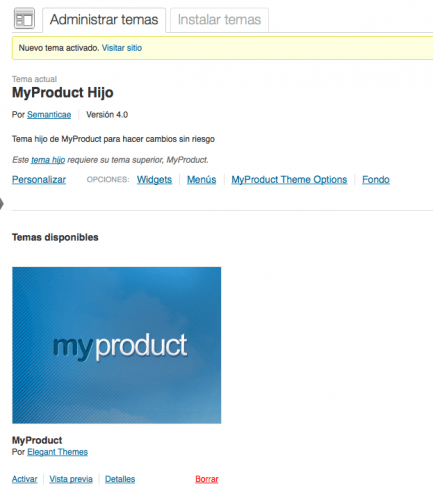
Task: Show Detalles of MyProduct theme
Action: (x=120, y=479)
